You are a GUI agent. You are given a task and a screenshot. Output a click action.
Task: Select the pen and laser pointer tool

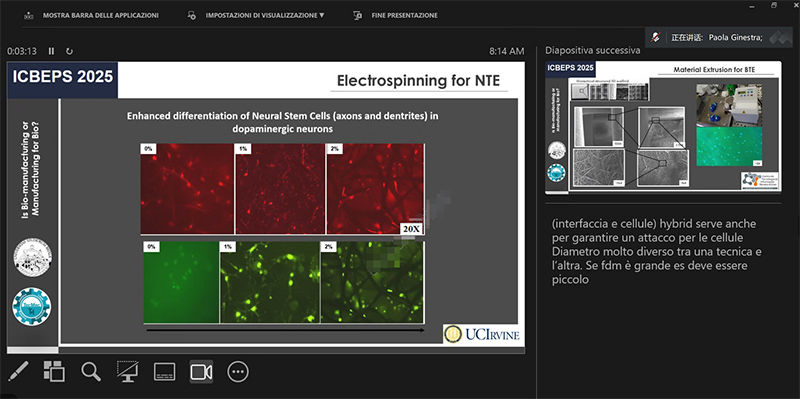click(x=18, y=372)
